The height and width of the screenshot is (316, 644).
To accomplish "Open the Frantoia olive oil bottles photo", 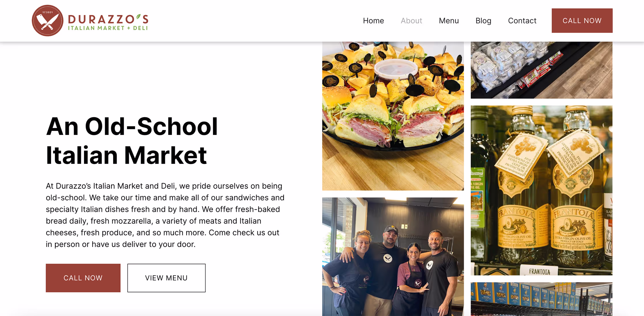I will (542, 190).
